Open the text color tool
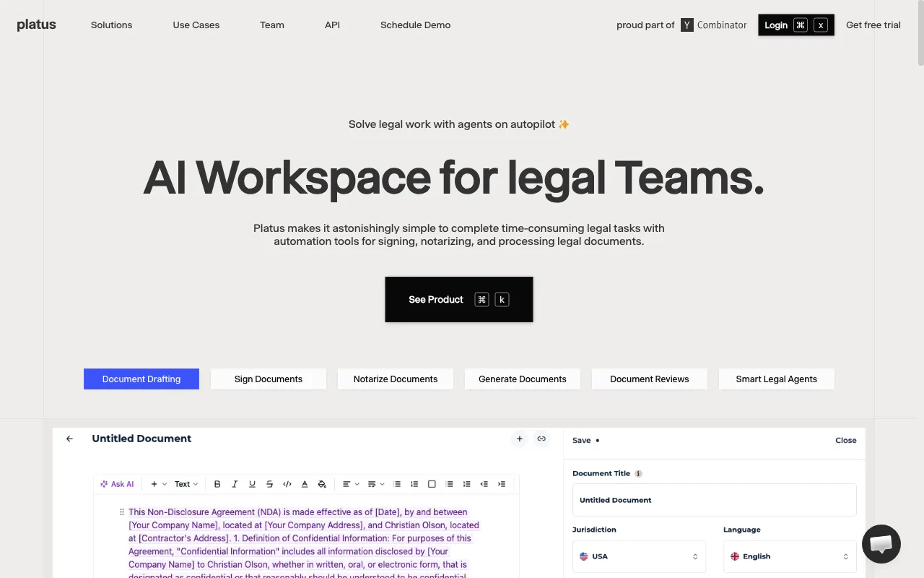This screenshot has width=924, height=578. 305,484
